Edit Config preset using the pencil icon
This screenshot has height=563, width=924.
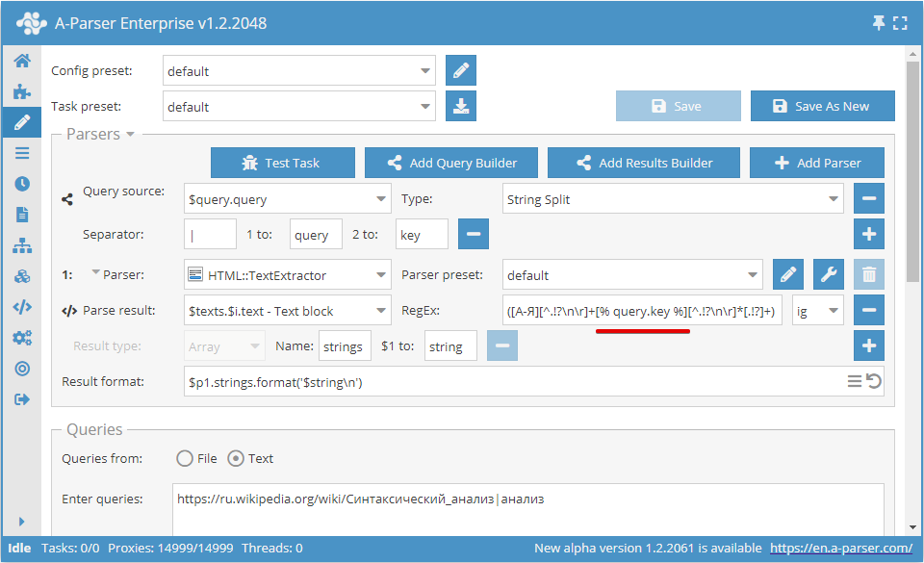click(x=460, y=70)
